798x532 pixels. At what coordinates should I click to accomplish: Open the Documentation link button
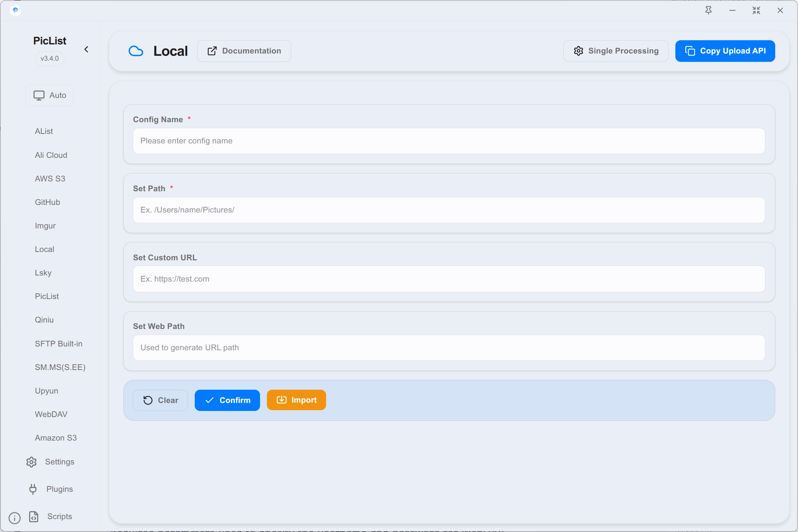[244, 51]
